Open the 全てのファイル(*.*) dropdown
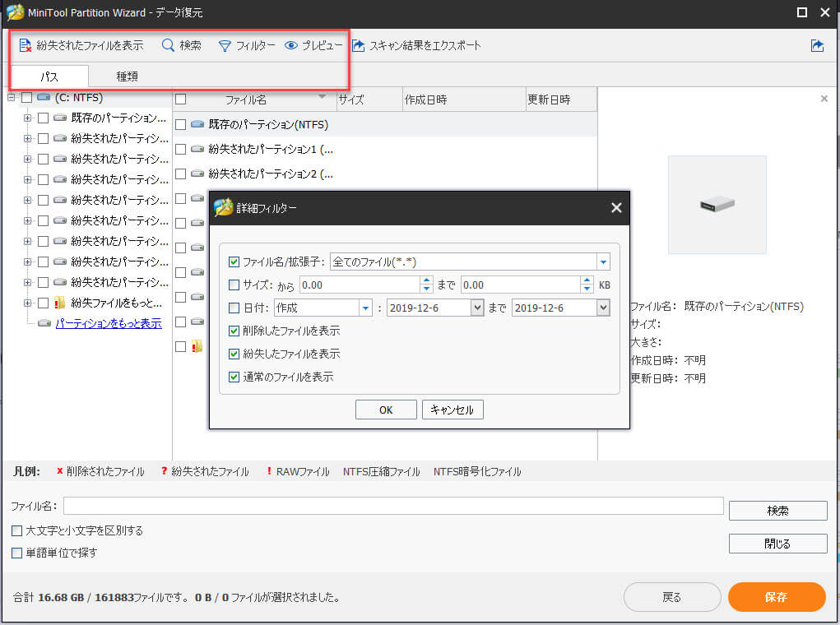The height and width of the screenshot is (625, 840). point(603,262)
